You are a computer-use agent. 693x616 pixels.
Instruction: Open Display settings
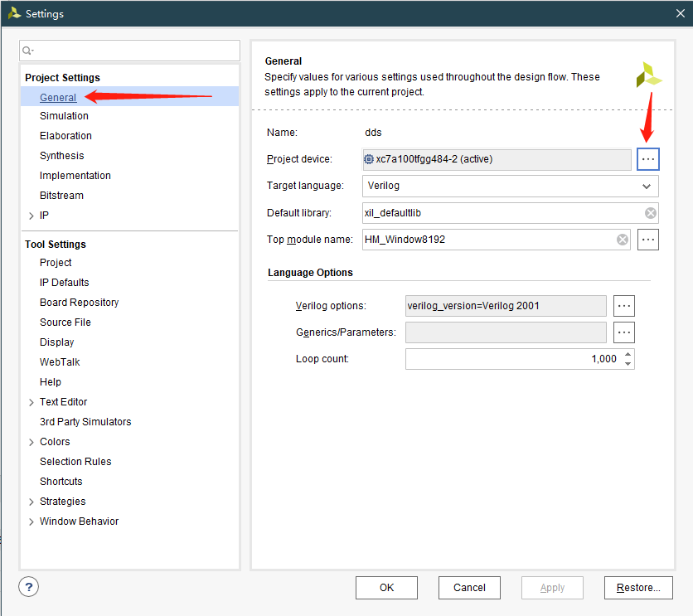click(57, 342)
